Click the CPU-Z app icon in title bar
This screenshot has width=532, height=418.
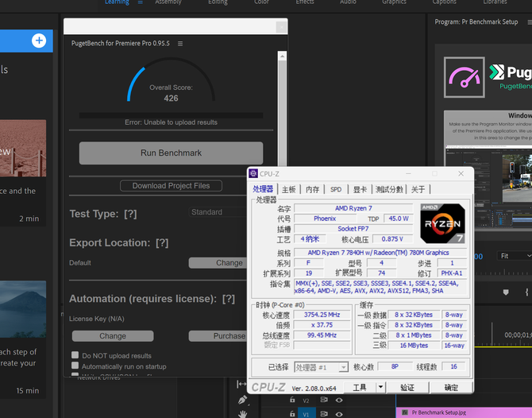pos(253,173)
